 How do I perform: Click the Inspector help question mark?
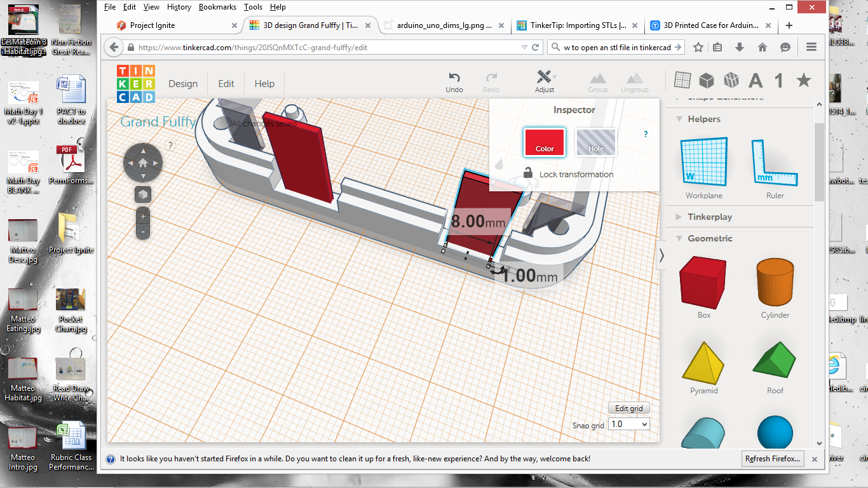pos(646,134)
